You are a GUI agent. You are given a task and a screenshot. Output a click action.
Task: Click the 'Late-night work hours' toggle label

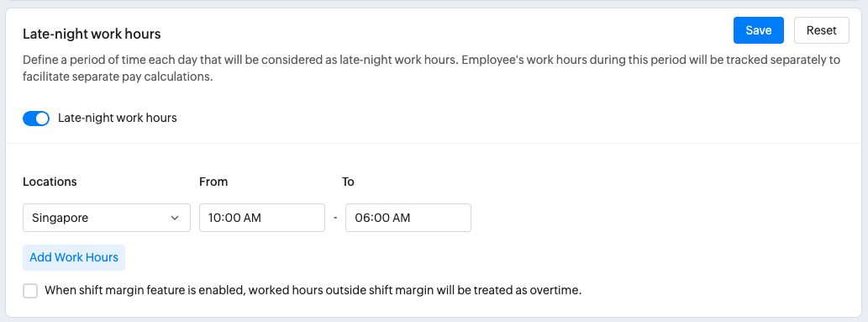click(118, 118)
